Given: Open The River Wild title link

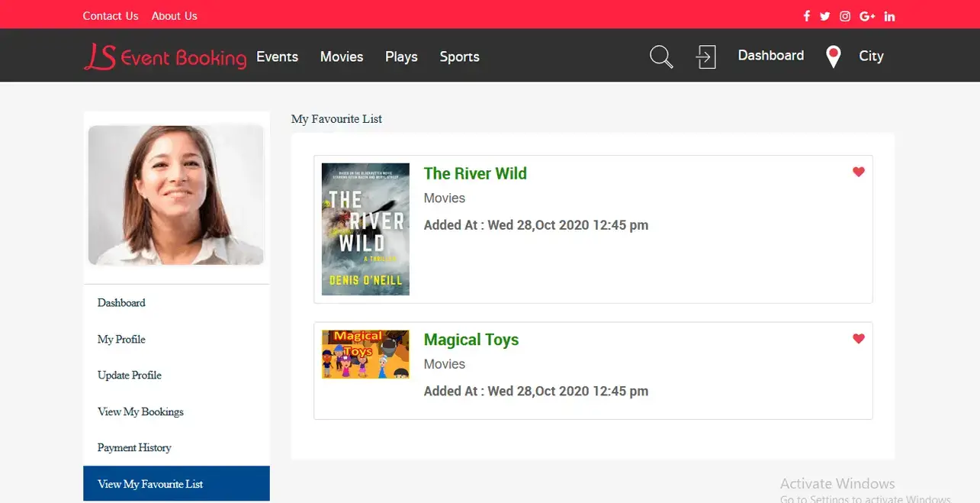Looking at the screenshot, I should 475,173.
